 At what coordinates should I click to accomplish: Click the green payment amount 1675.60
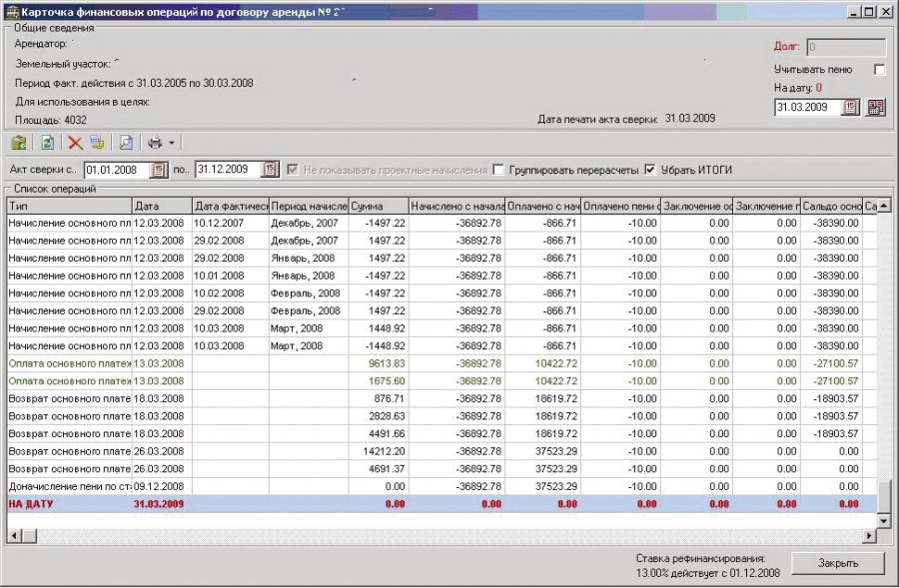(387, 381)
